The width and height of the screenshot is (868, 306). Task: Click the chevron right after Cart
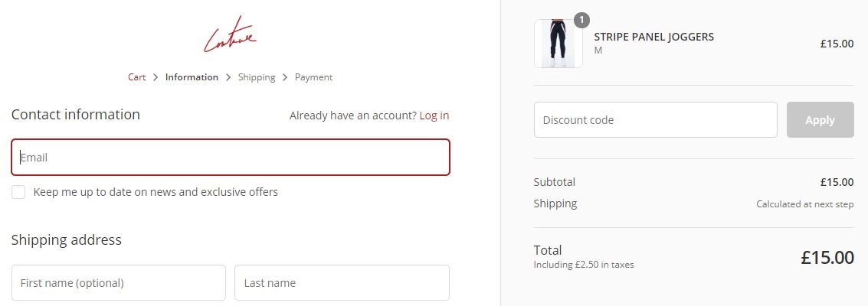156,77
